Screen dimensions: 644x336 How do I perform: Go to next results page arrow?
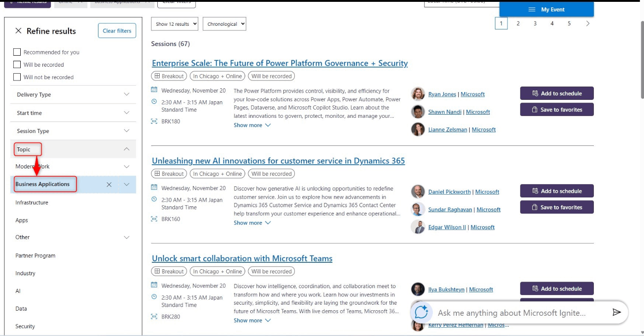[x=587, y=23]
